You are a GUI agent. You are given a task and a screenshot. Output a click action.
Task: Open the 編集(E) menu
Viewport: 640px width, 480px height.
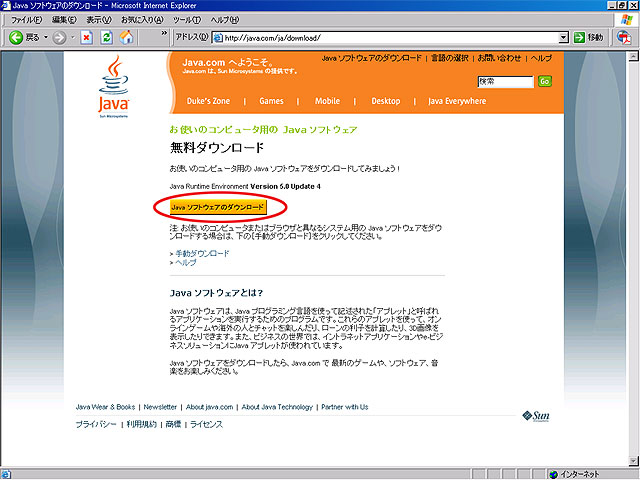point(64,20)
